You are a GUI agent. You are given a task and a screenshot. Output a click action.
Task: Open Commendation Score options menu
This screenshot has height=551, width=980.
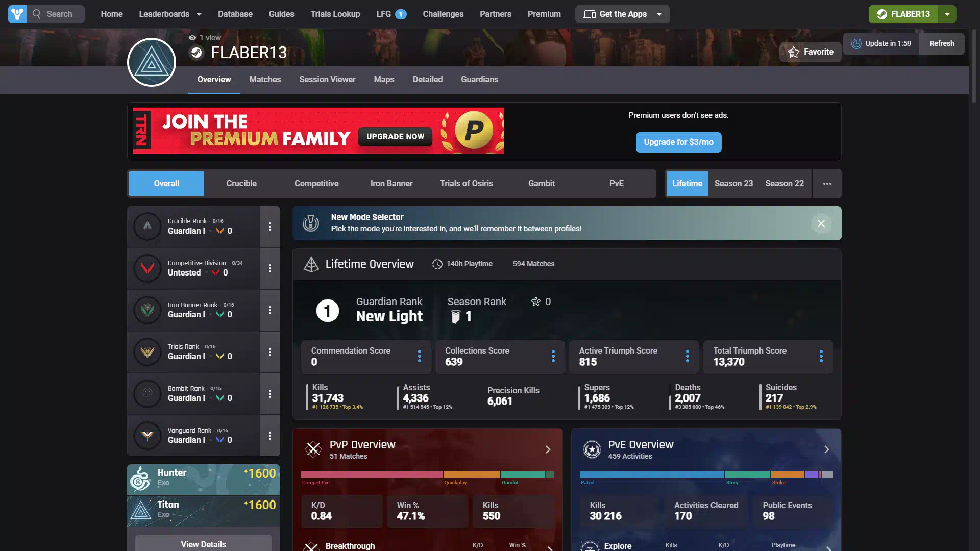pyautogui.click(x=420, y=356)
